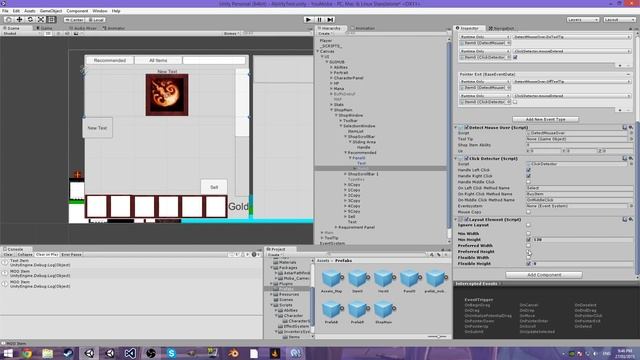Viewport: 640px width, 360px height.
Task: Enable the Ignore Layout checkbox
Action: 529,225
